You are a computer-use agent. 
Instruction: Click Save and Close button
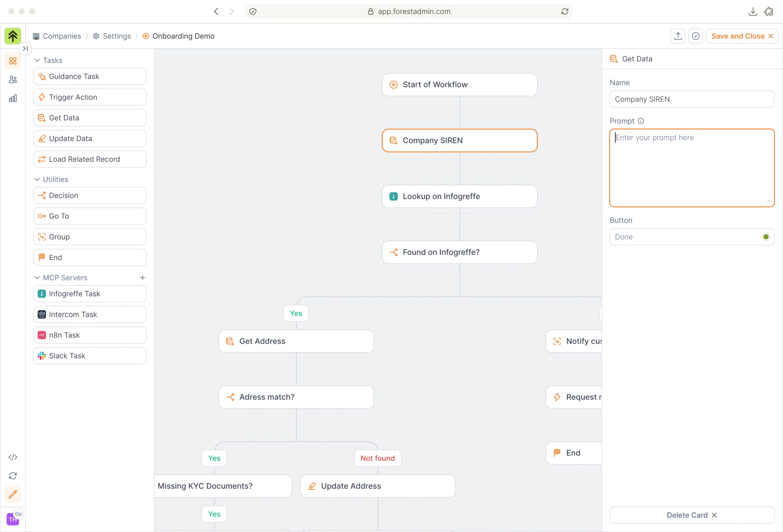pos(742,36)
